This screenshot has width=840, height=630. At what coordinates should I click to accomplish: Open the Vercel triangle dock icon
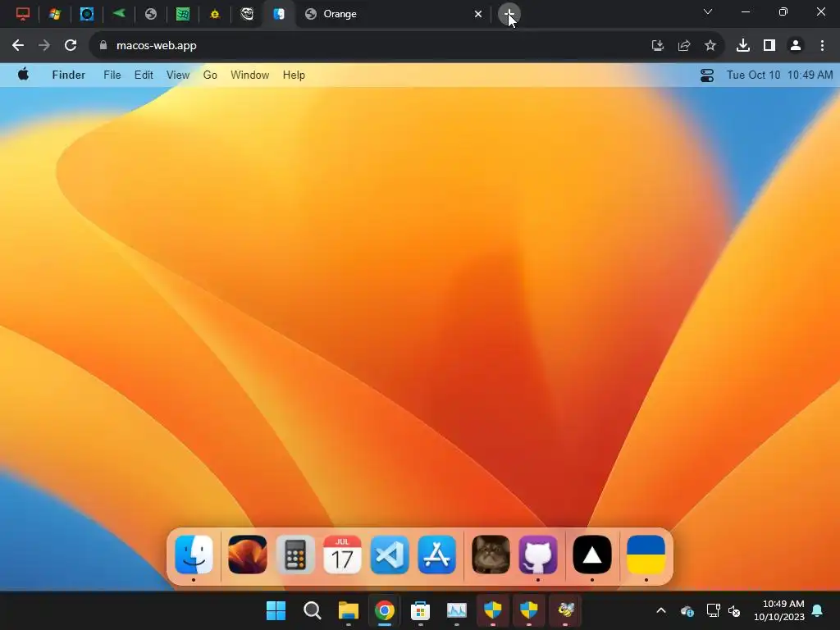592,555
